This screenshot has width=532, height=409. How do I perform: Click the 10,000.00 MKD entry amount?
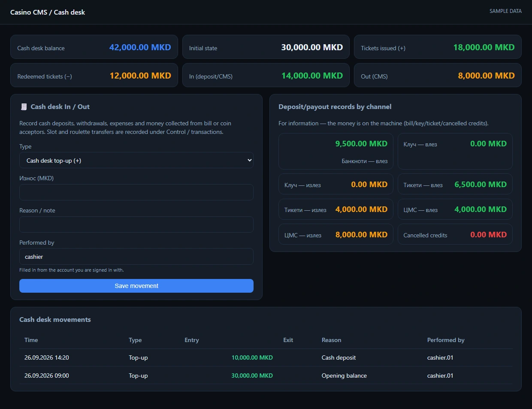252,357
